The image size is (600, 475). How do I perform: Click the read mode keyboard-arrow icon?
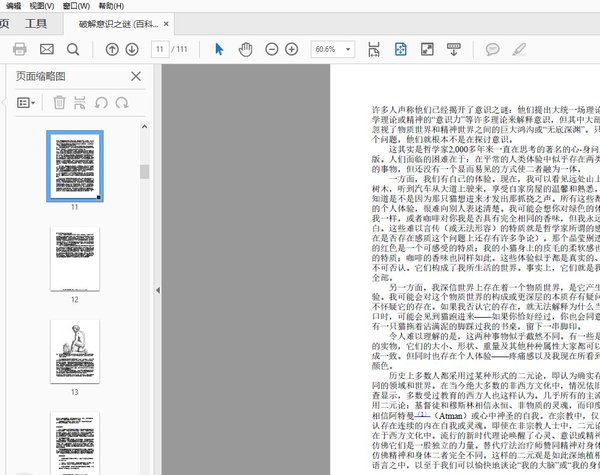(x=454, y=49)
